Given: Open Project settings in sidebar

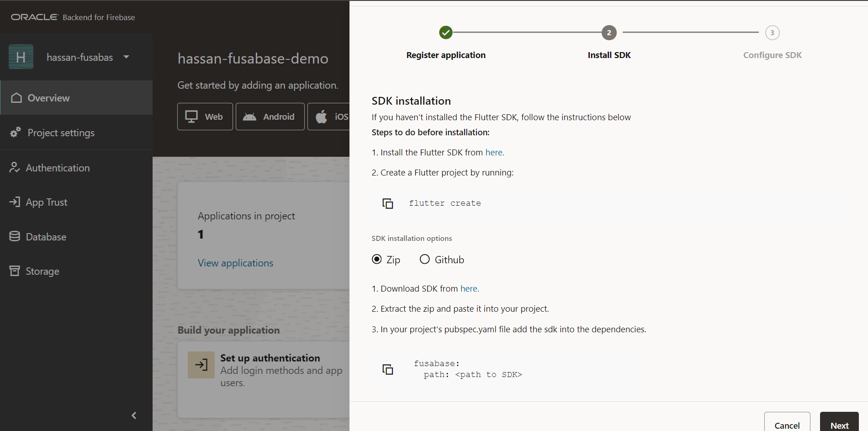Looking at the screenshot, I should (76, 133).
